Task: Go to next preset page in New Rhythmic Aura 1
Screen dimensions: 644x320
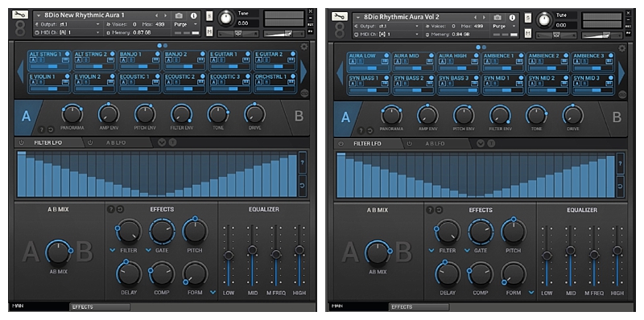Action: [x=303, y=72]
